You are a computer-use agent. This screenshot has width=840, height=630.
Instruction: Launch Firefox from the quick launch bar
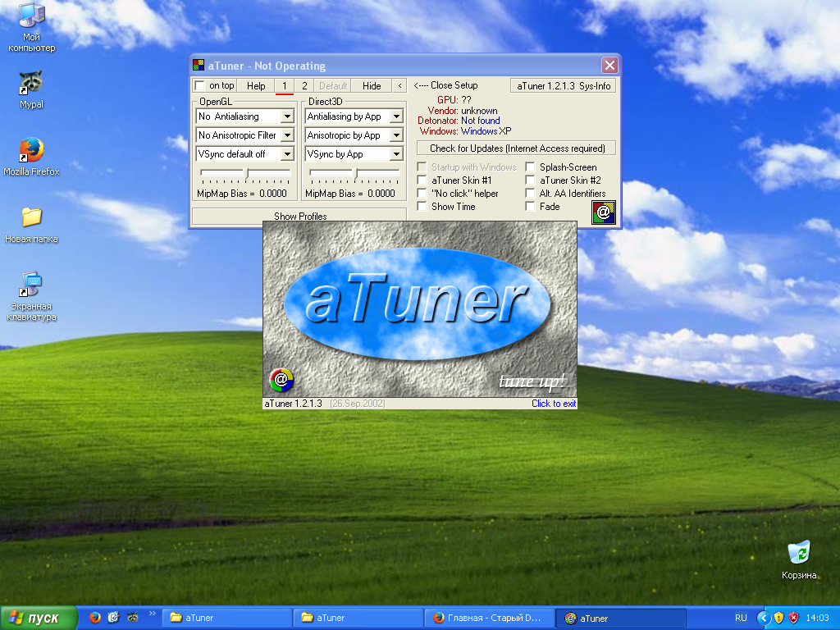[x=95, y=618]
